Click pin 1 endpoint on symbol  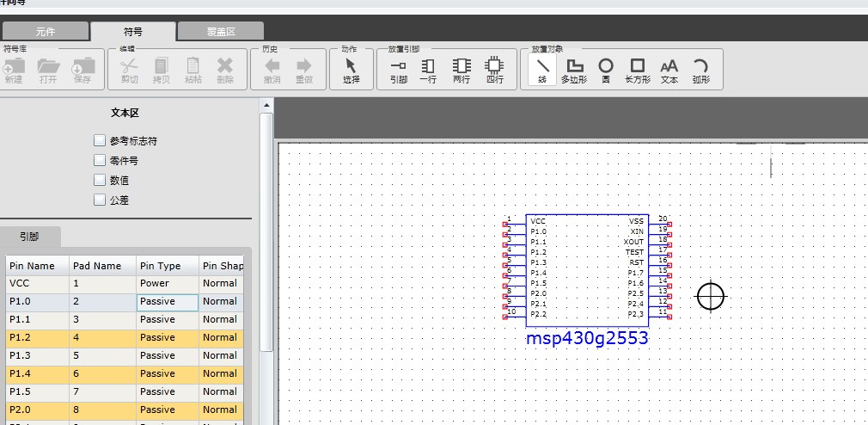pyautogui.click(x=504, y=225)
